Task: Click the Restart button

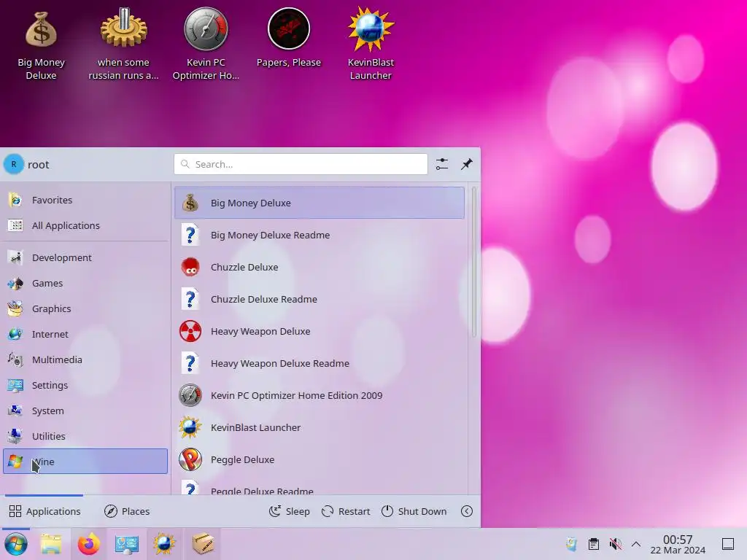Action: [346, 511]
